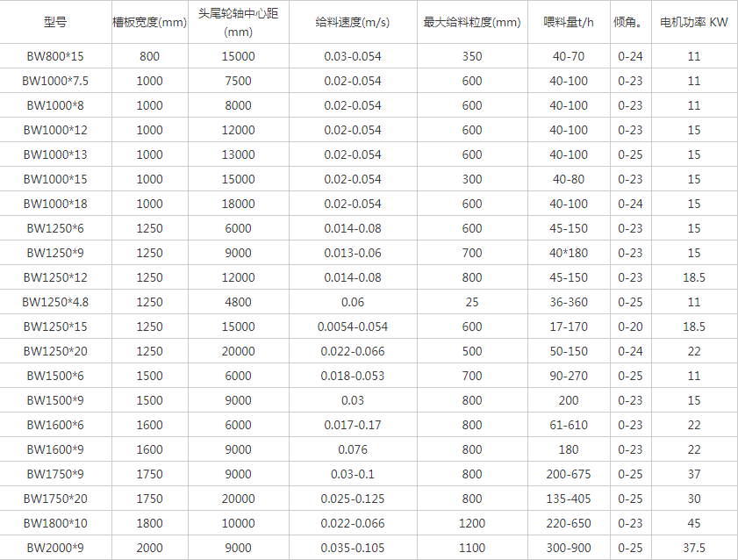
Task: Click the 37.5 motor power value
Action: click(x=693, y=548)
